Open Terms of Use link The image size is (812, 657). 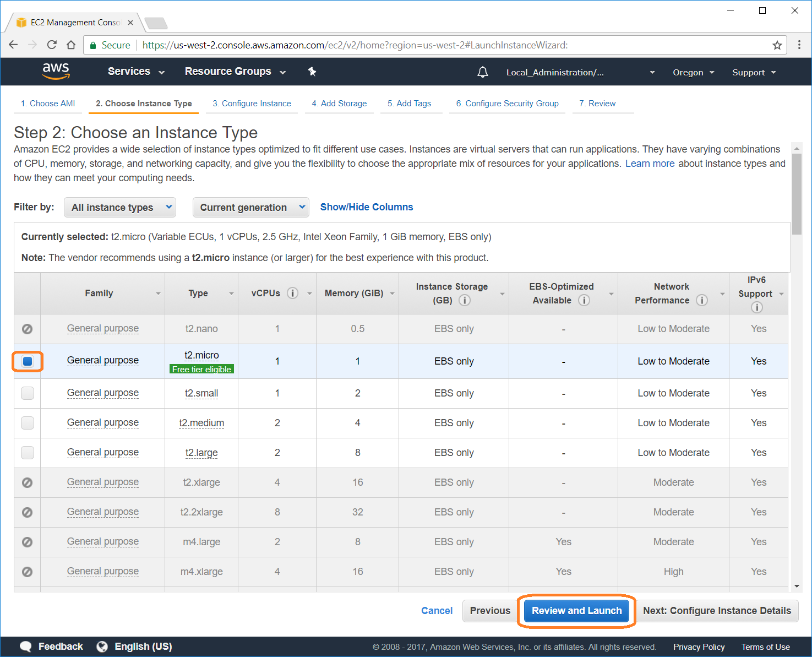click(x=765, y=647)
